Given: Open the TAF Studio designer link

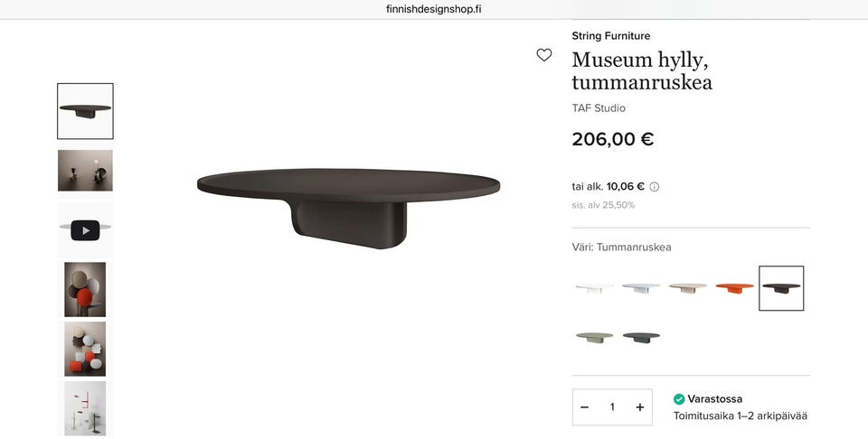Looking at the screenshot, I should [599, 108].
